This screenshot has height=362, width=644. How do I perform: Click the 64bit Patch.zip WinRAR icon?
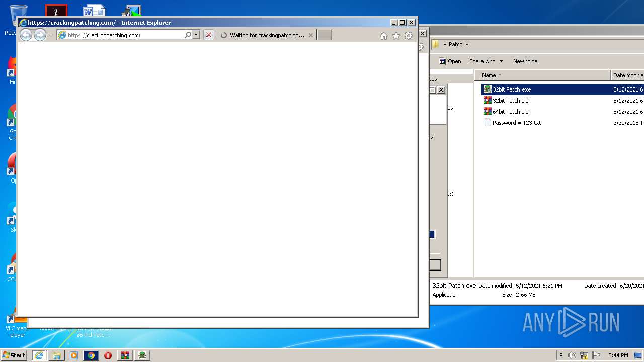487,112
